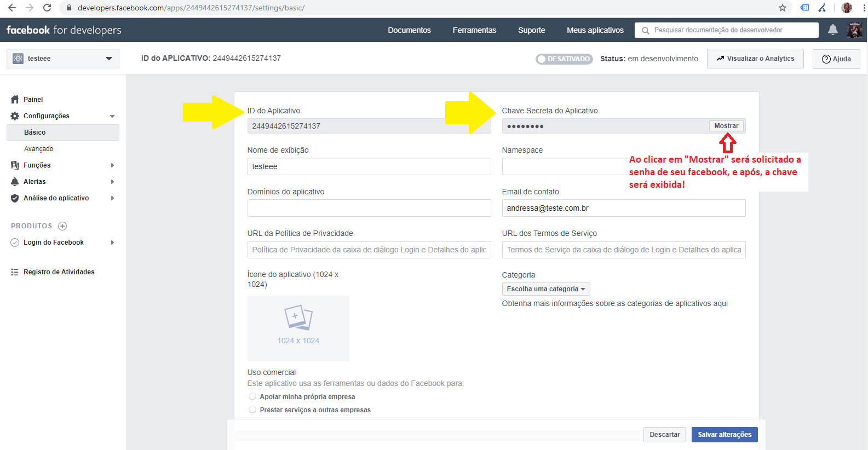This screenshot has height=450, width=868.
Task: Select Apoiar minha própria empresa radio
Action: pyautogui.click(x=252, y=396)
